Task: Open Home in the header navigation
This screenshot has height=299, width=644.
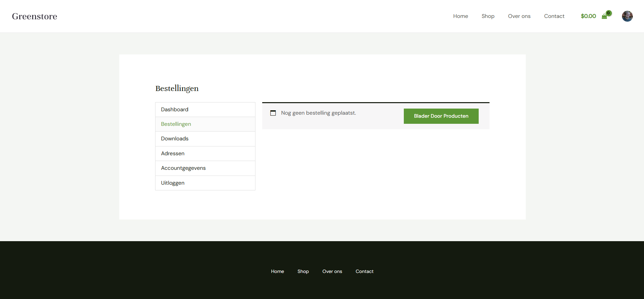Action: pyautogui.click(x=460, y=16)
